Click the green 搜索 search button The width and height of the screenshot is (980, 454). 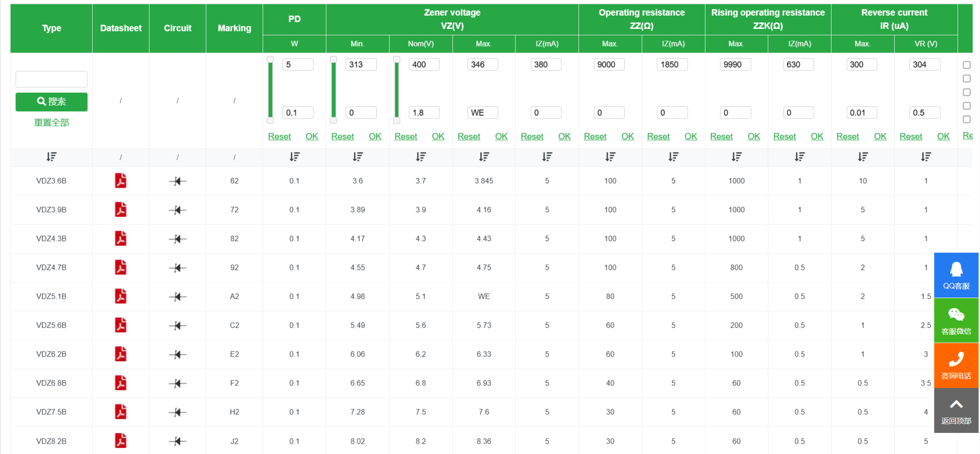(x=51, y=101)
